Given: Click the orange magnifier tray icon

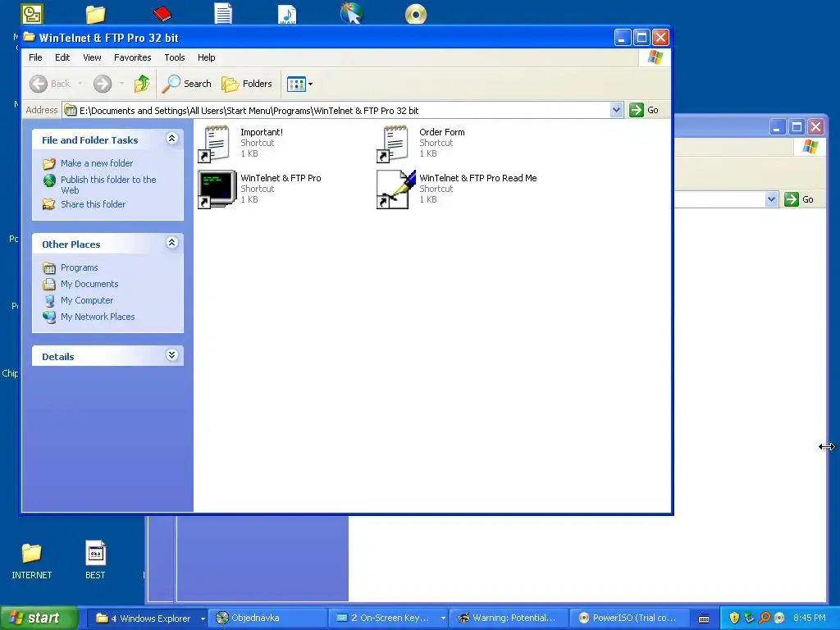Looking at the screenshot, I should pyautogui.click(x=765, y=618).
